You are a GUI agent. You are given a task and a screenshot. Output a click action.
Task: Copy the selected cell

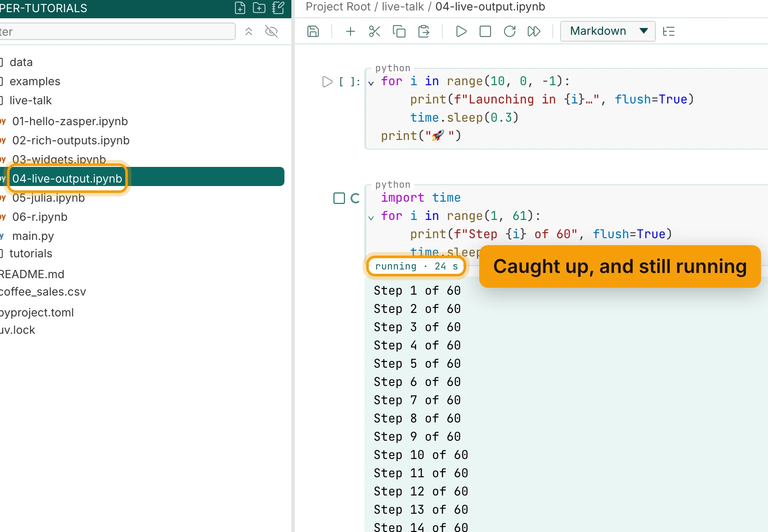(399, 31)
